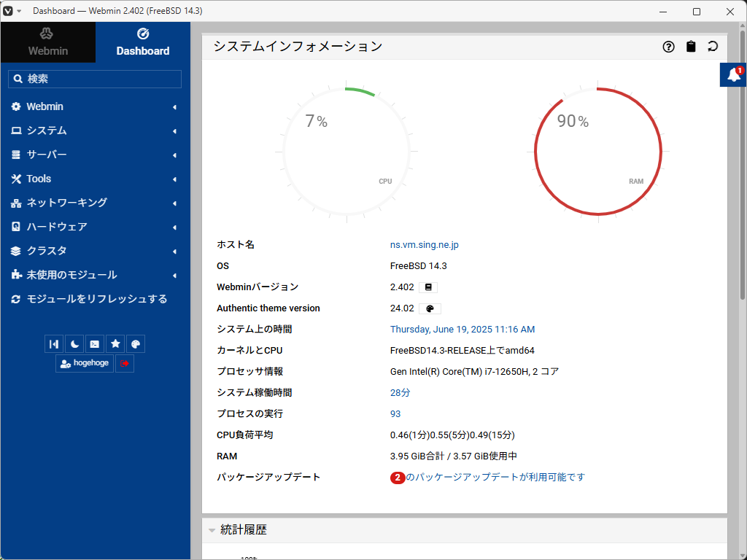This screenshot has height=560, width=747.
Task: Switch to the Webmin tab
Action: [47, 42]
